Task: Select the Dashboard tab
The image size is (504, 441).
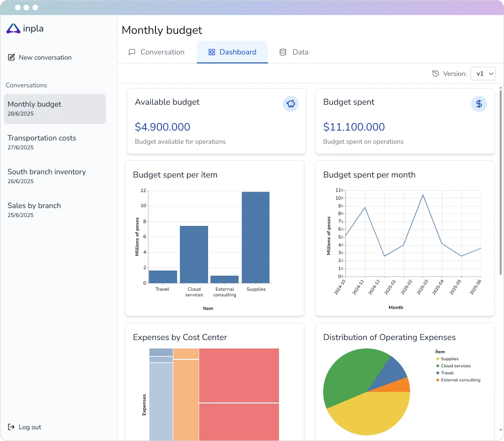Action: (232, 52)
